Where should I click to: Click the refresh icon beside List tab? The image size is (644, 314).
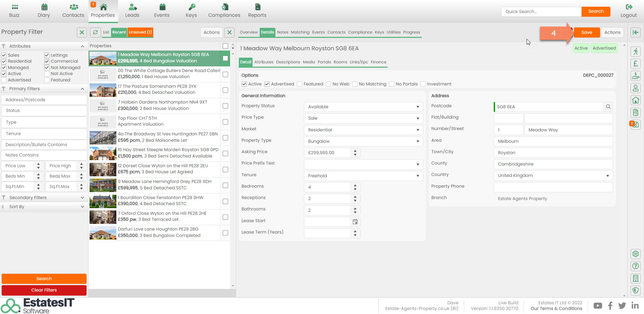[95, 32]
